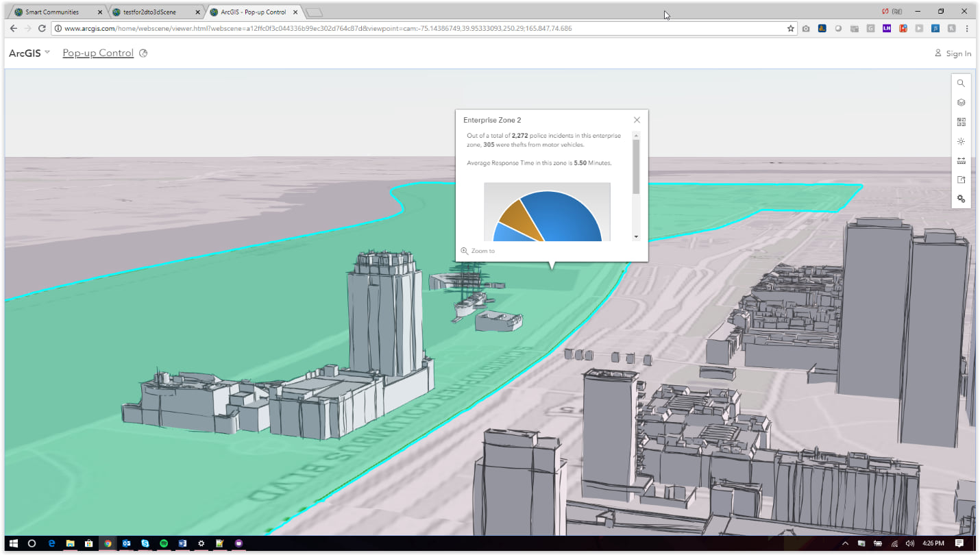
Task: Close the Enterprise Zone 2 pop-up
Action: pyautogui.click(x=637, y=120)
